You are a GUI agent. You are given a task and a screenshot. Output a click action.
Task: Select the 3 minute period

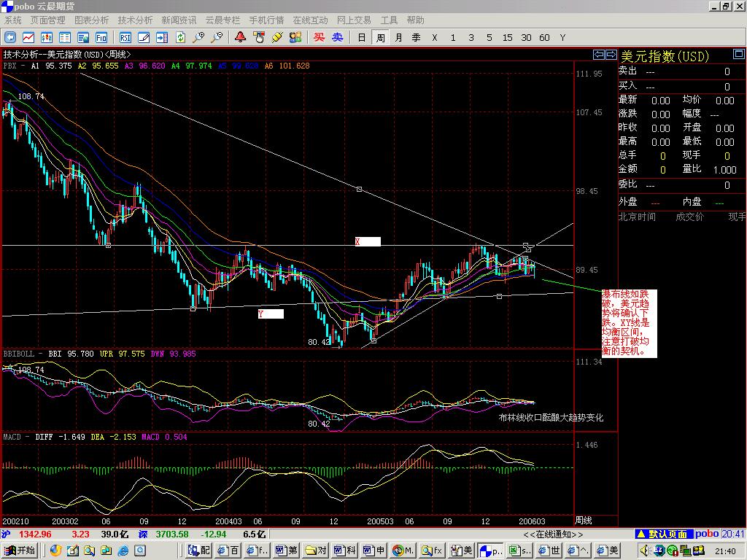click(471, 37)
